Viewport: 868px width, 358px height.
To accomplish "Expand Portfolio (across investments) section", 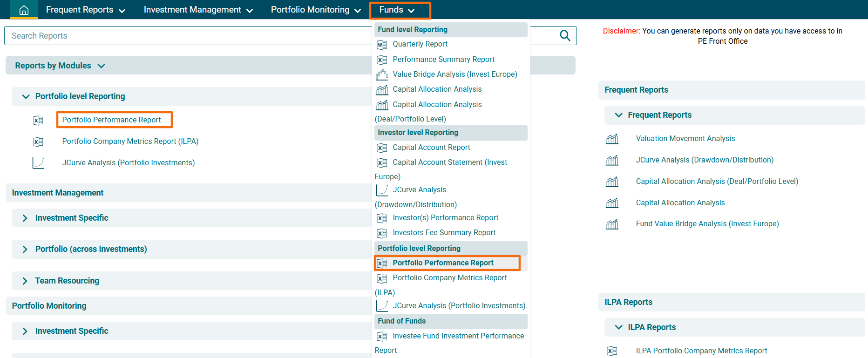I will 25,250.
